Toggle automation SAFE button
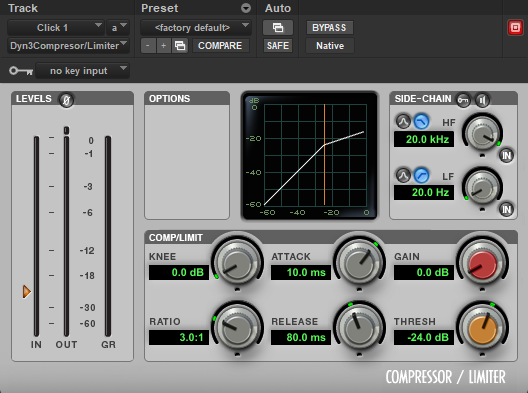Viewport: 528px width, 393px height. pos(278,46)
